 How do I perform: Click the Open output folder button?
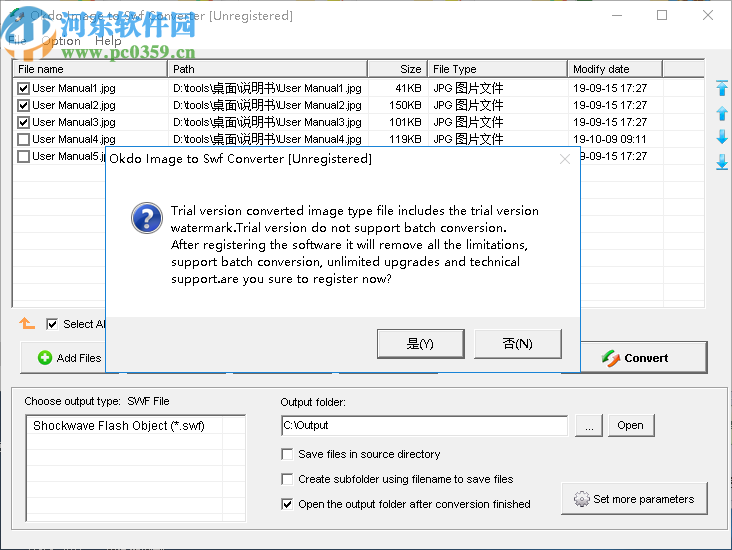pos(631,425)
